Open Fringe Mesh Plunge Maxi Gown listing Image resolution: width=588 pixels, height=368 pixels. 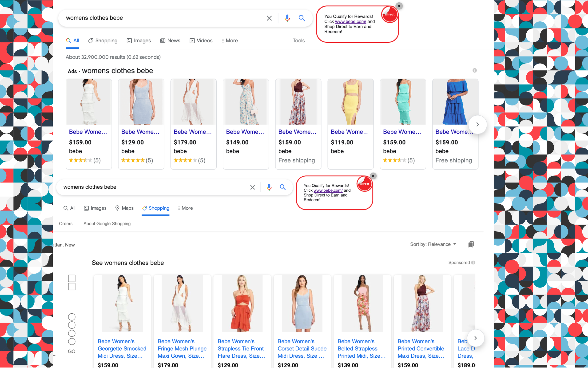pyautogui.click(x=182, y=348)
